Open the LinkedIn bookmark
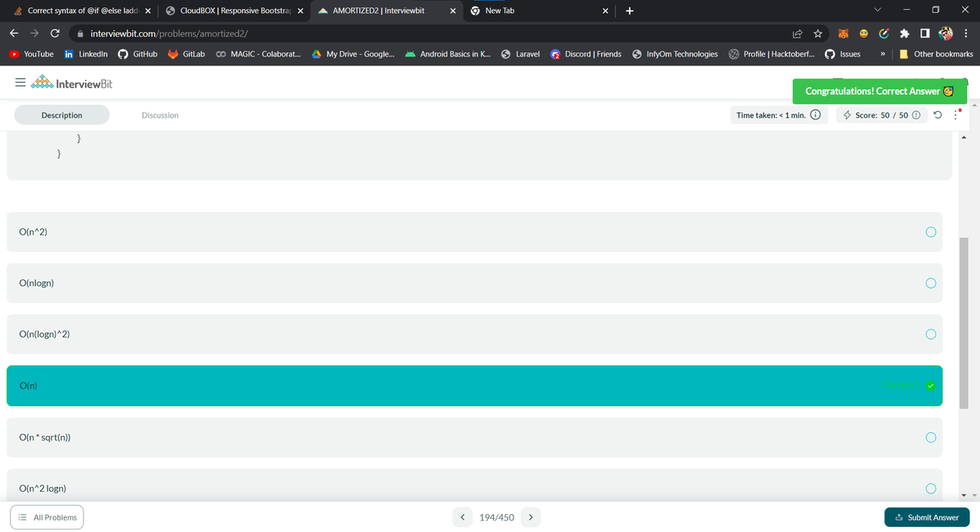The image size is (980, 532). (86, 54)
